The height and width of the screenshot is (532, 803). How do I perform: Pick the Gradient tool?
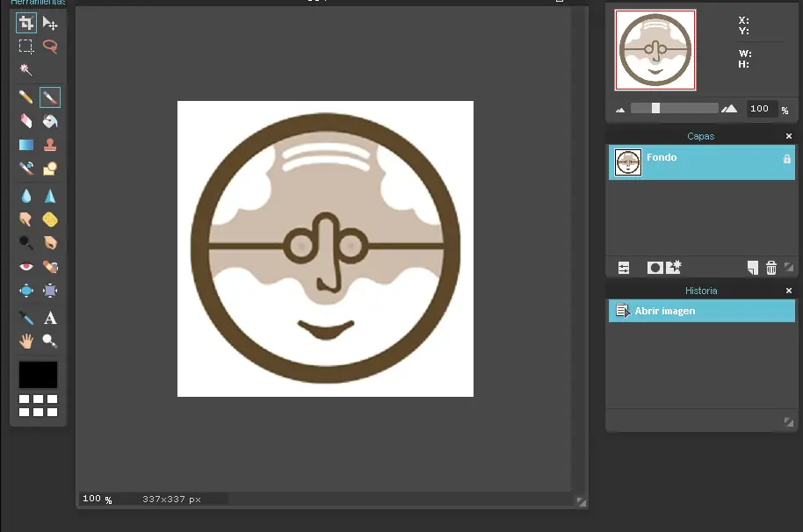click(26, 145)
